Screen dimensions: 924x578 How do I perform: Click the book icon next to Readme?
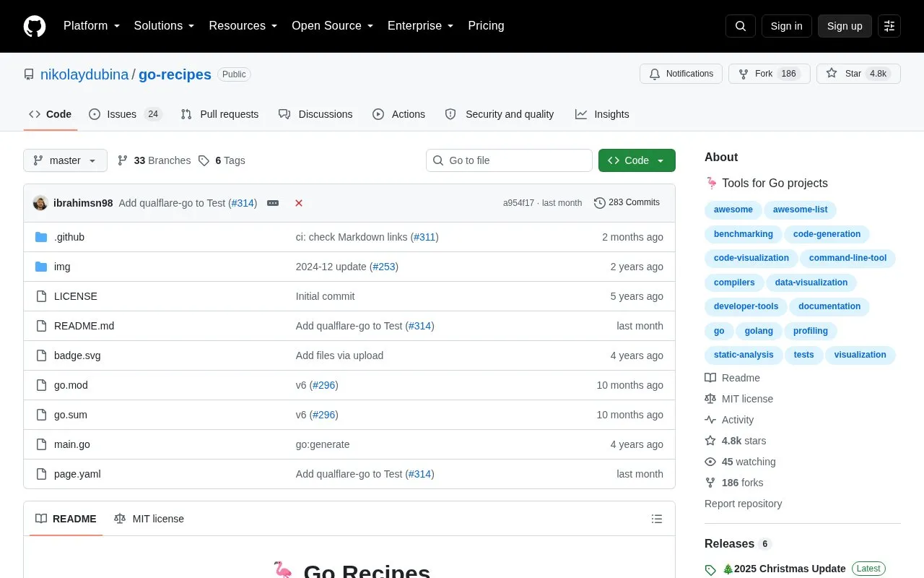click(710, 378)
